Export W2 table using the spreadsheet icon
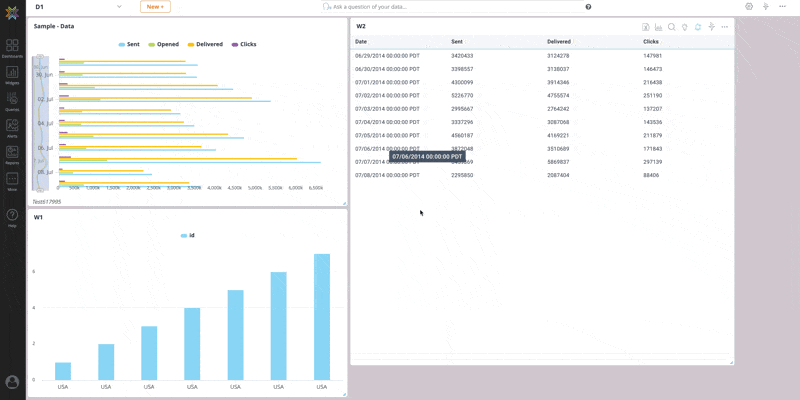 pos(646,27)
